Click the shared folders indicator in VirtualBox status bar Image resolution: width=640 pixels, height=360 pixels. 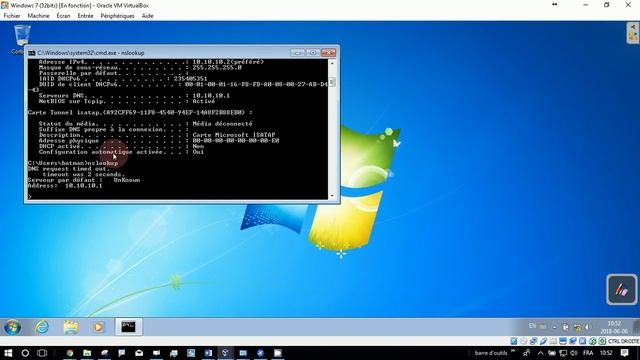[553, 341]
